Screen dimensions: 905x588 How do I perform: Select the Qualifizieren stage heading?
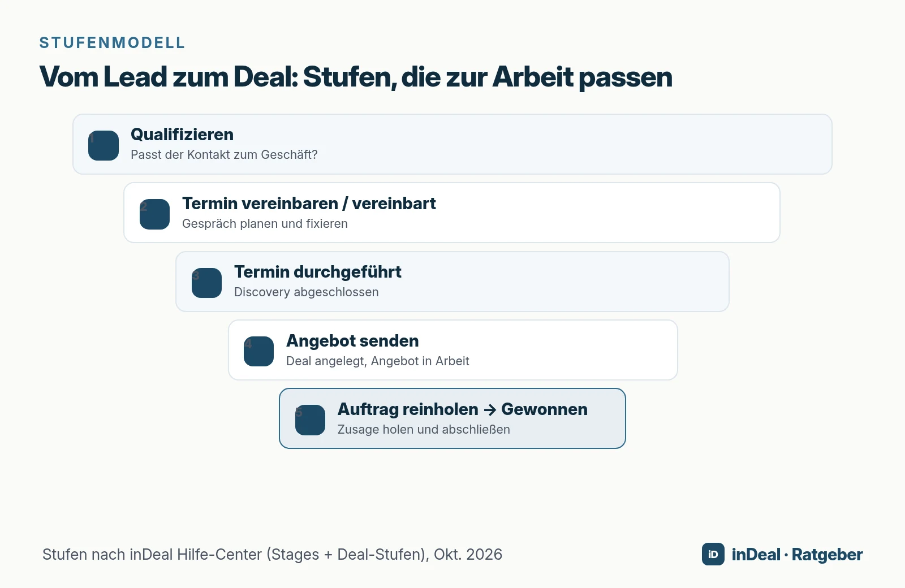coord(182,135)
